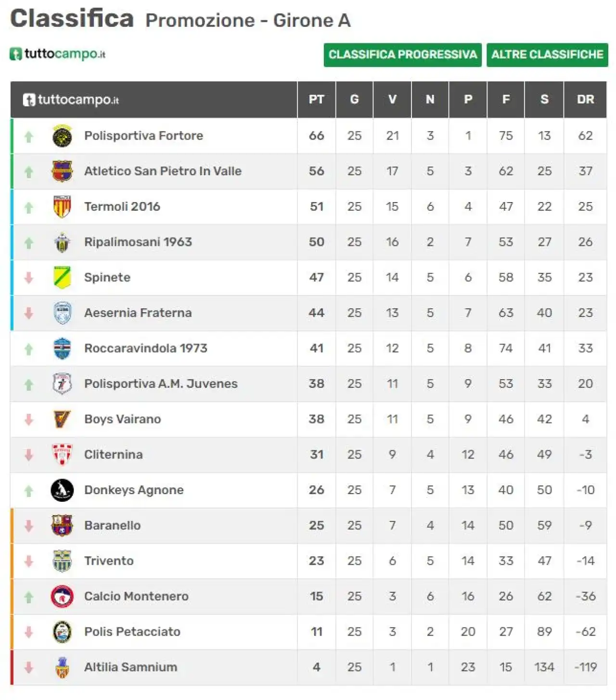Click the Donkeys Agnone black circular logo
The image size is (616, 700).
[62, 490]
